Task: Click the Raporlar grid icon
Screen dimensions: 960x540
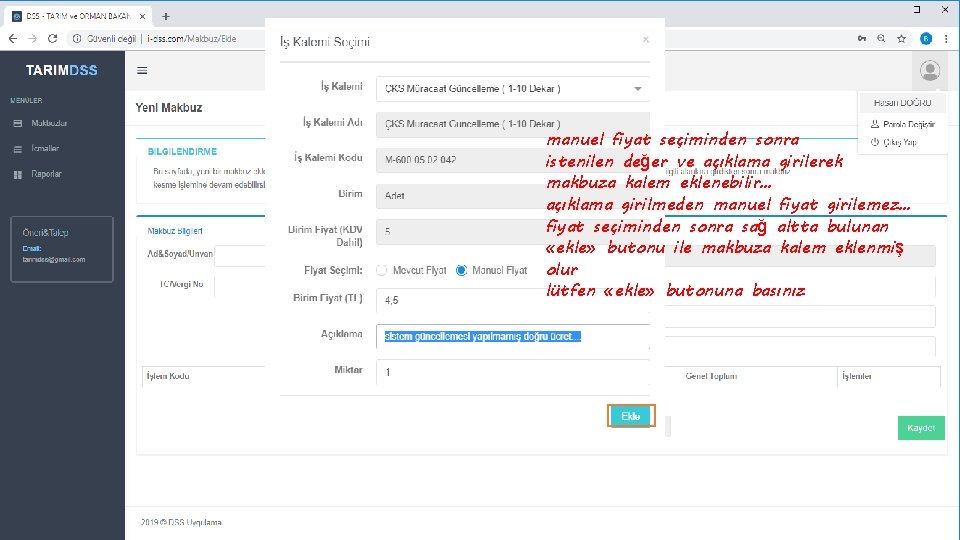Action: pyautogui.click(x=18, y=174)
